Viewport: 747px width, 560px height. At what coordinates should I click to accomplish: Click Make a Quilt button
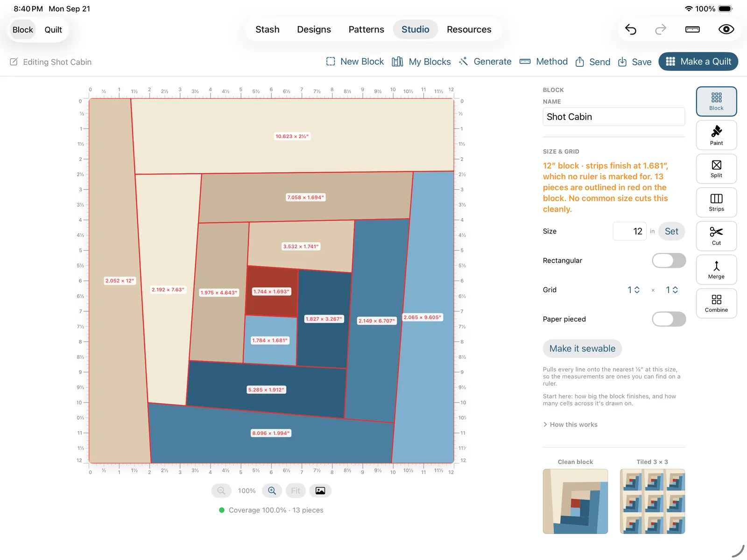698,62
